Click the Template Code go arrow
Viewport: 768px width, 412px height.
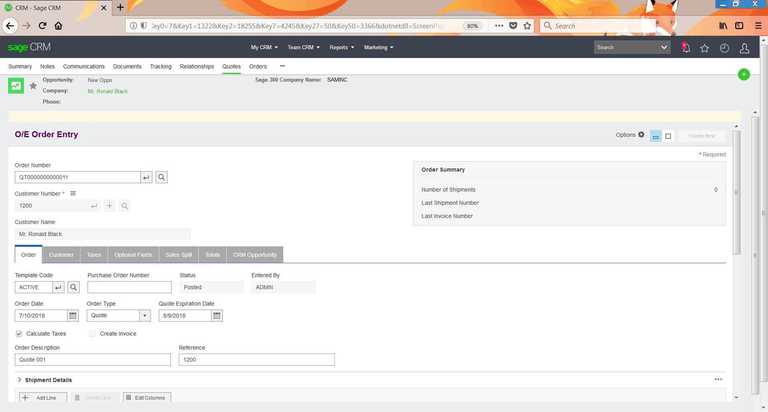(58, 287)
